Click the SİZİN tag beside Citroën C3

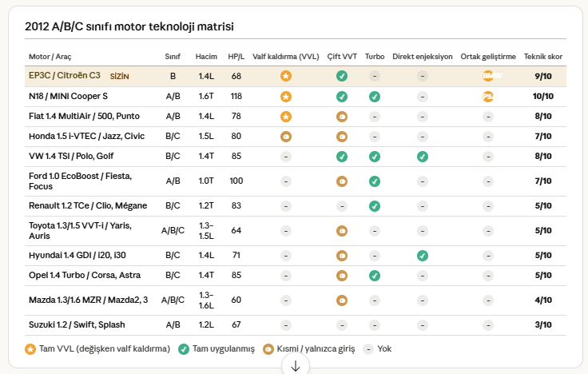(x=119, y=77)
